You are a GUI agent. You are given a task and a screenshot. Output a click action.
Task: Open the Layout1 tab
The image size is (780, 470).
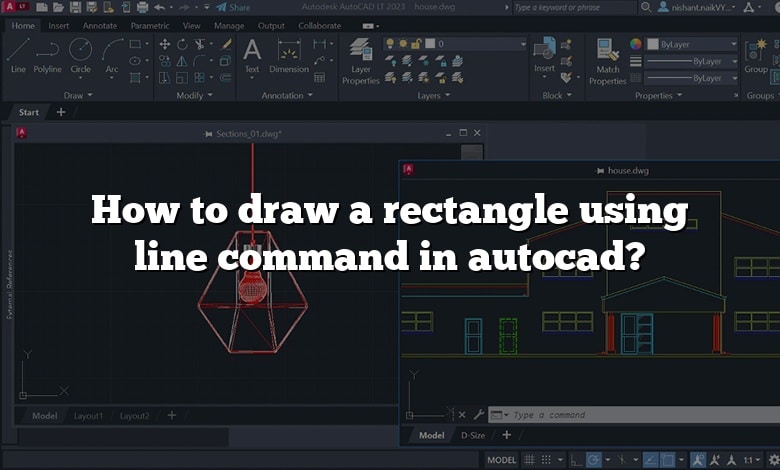pyautogui.click(x=88, y=415)
